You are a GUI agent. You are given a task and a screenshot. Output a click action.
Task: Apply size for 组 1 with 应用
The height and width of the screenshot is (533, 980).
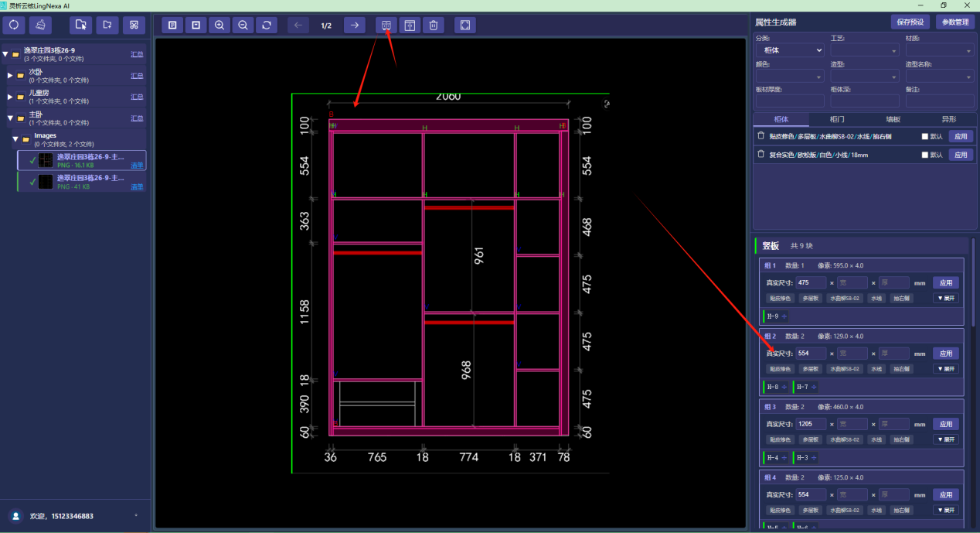pyautogui.click(x=946, y=282)
